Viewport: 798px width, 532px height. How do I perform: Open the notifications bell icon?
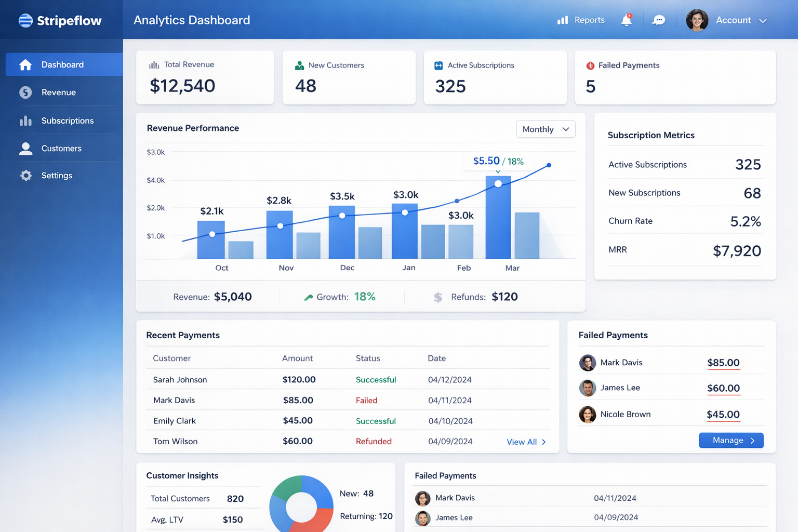(626, 20)
